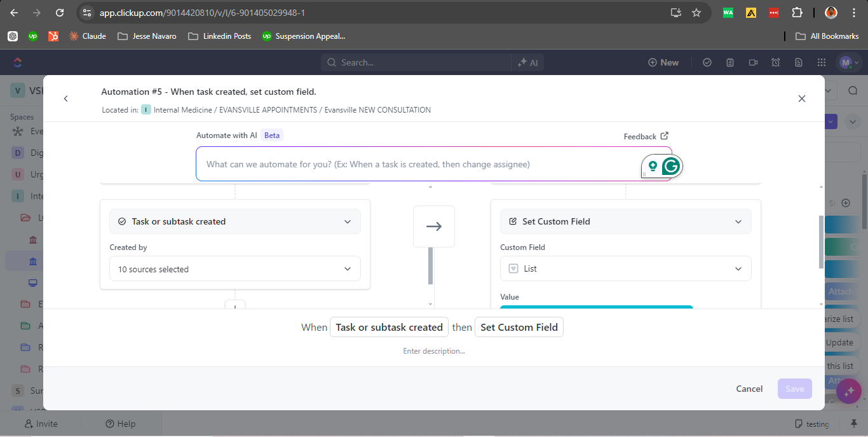Click the arrow icon between trigger and action
Screen dimensions: 868x437
pyautogui.click(x=434, y=226)
